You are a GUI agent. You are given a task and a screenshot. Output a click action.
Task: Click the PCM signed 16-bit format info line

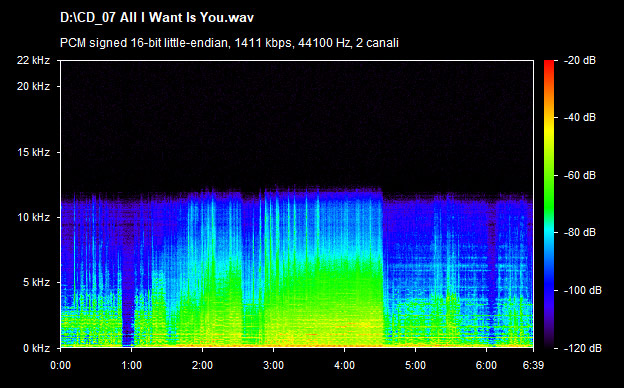(x=229, y=43)
